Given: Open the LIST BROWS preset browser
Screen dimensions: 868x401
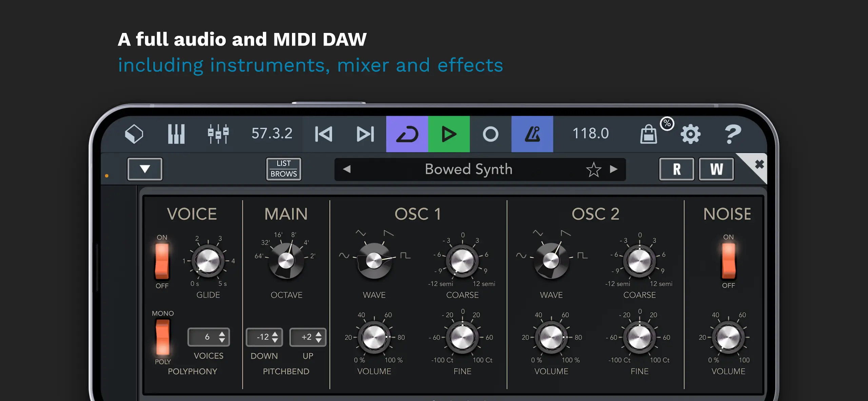Looking at the screenshot, I should tap(283, 168).
